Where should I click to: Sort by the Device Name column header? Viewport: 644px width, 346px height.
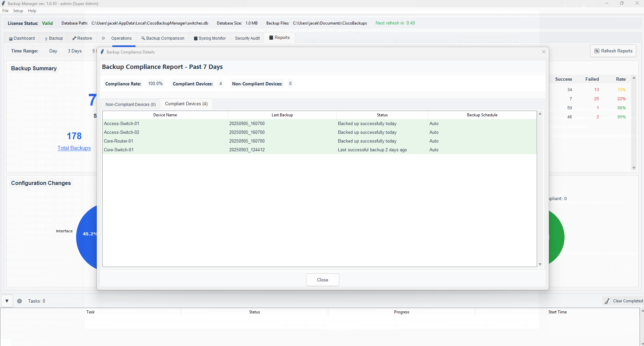point(165,115)
